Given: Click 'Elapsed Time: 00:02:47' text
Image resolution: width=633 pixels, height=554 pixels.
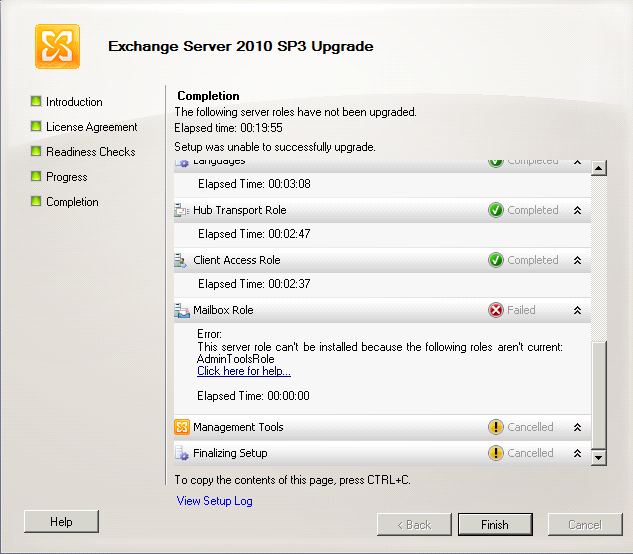Looking at the screenshot, I should 254,234.
